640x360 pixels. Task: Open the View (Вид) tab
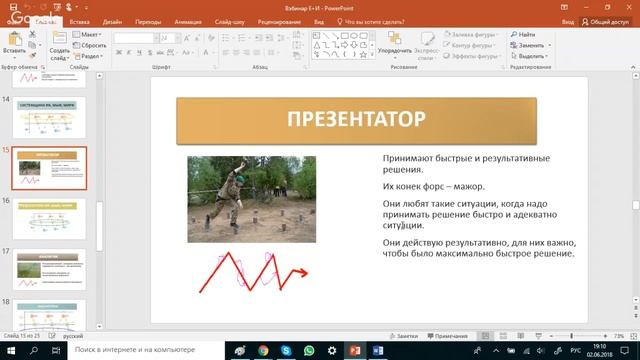click(x=319, y=22)
